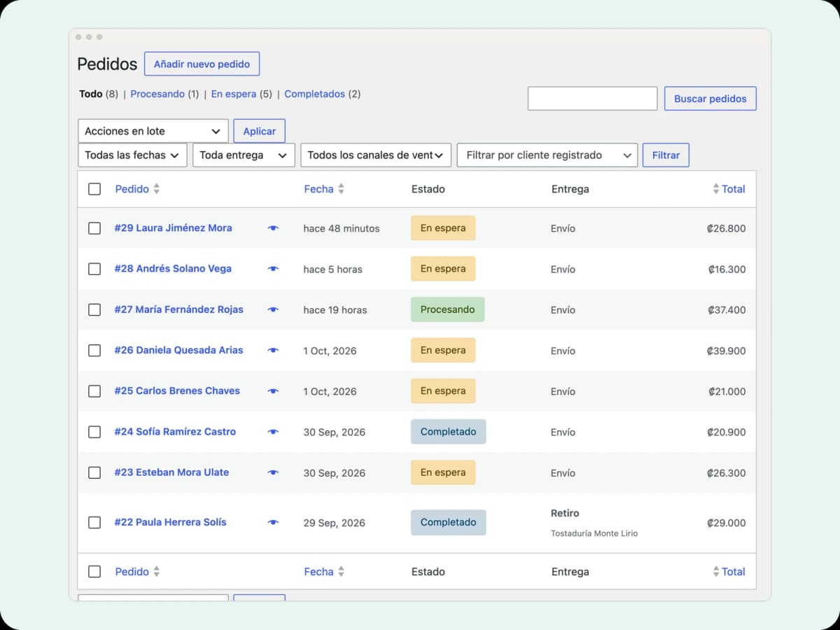The image size is (840, 630).
Task: Open the Toda entrega dropdown
Action: click(x=244, y=155)
